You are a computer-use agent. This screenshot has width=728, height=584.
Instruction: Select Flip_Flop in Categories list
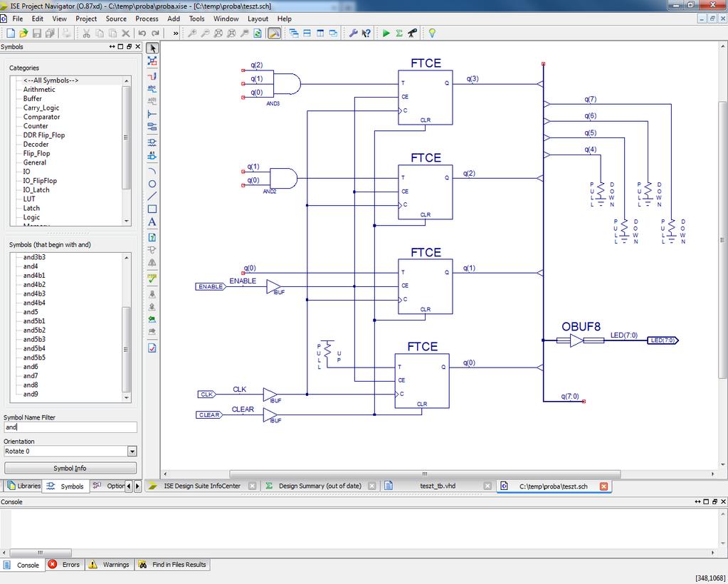pos(37,153)
